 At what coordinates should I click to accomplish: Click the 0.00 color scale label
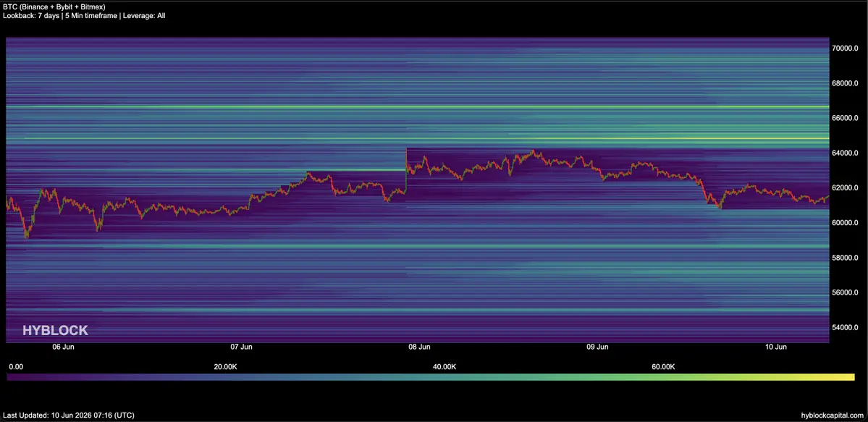(16, 366)
